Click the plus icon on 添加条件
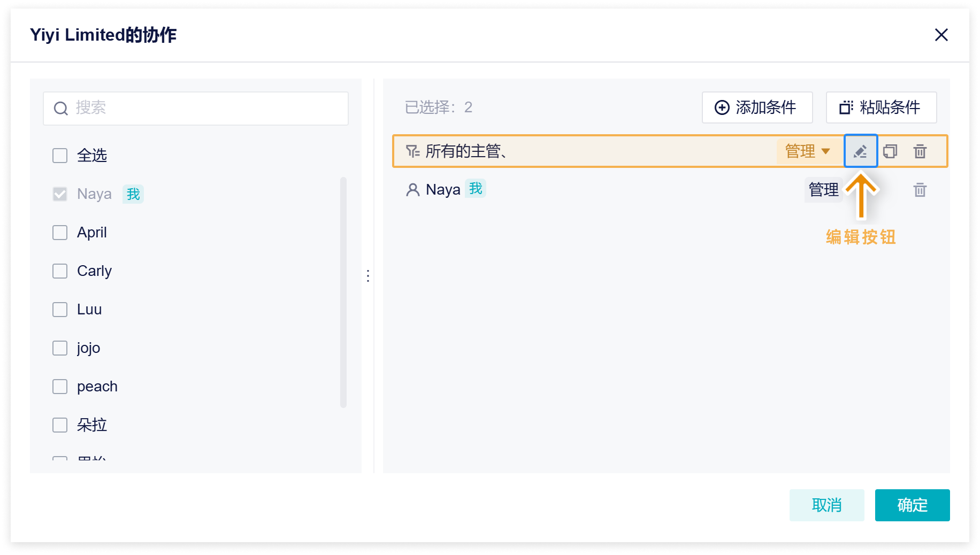 [x=722, y=107]
